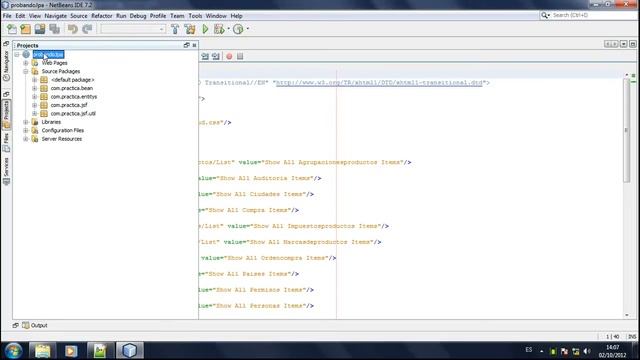640x360 pixels.
Task: Click the Save All toolbar icon
Action: 54,29
